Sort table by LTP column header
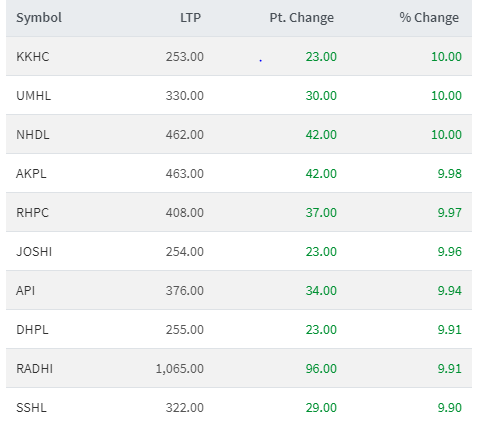This screenshot has width=479, height=425. [190, 17]
